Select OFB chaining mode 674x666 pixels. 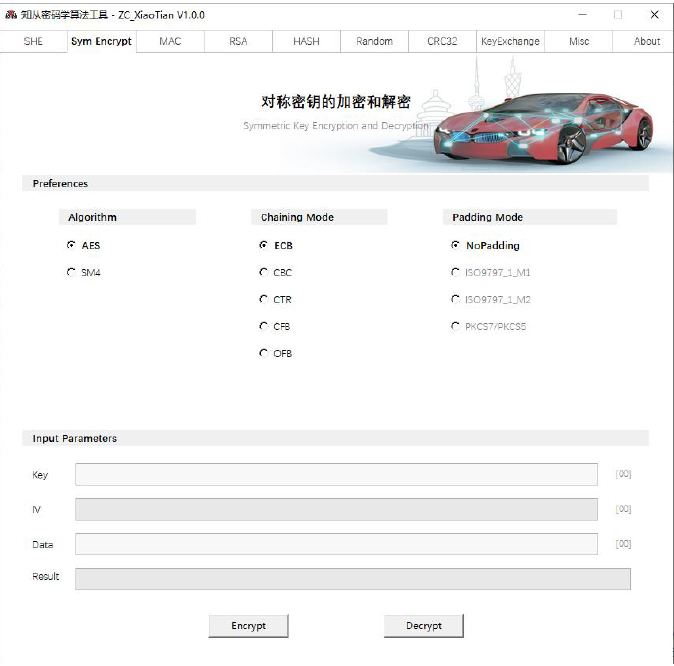(264, 353)
